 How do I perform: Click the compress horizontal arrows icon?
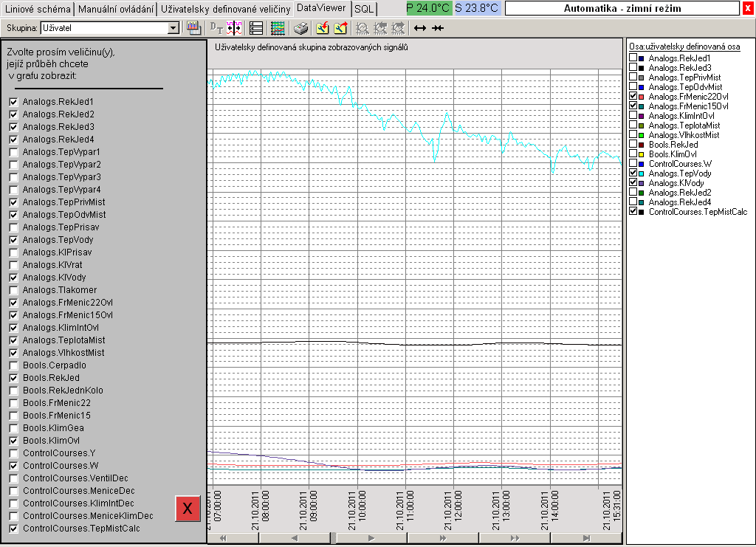tap(438, 28)
